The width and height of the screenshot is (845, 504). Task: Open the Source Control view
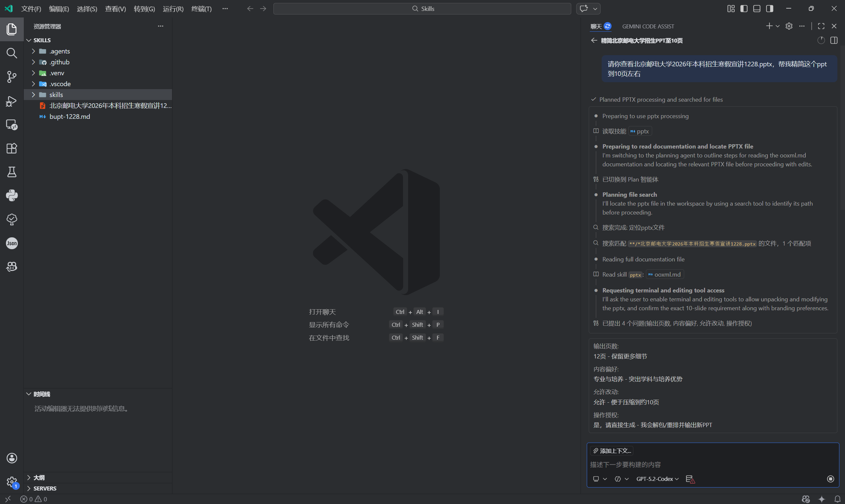pyautogui.click(x=12, y=77)
